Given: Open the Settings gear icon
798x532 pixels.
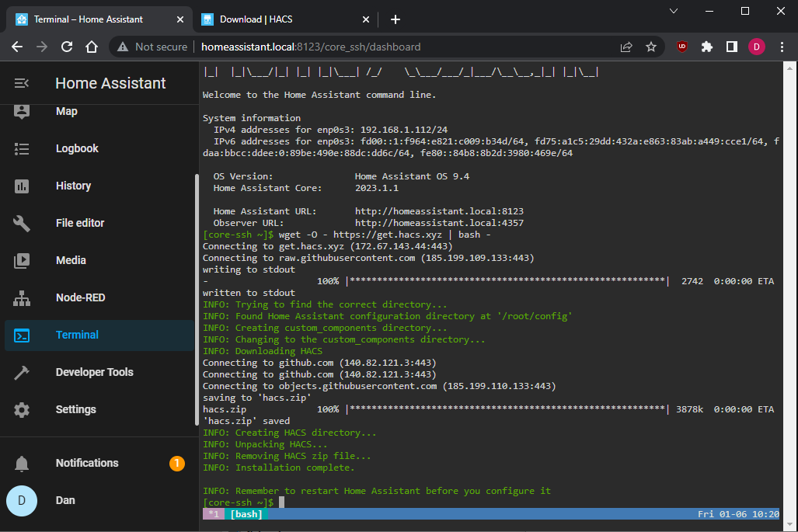Looking at the screenshot, I should point(22,409).
